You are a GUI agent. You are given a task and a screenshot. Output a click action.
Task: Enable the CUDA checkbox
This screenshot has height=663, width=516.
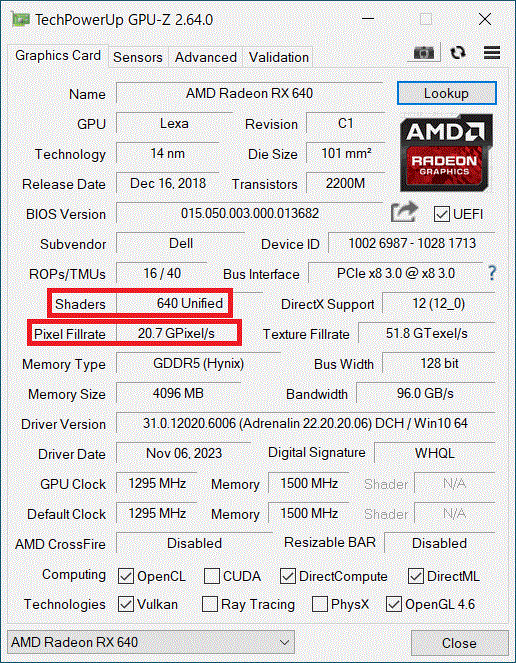pos(212,576)
